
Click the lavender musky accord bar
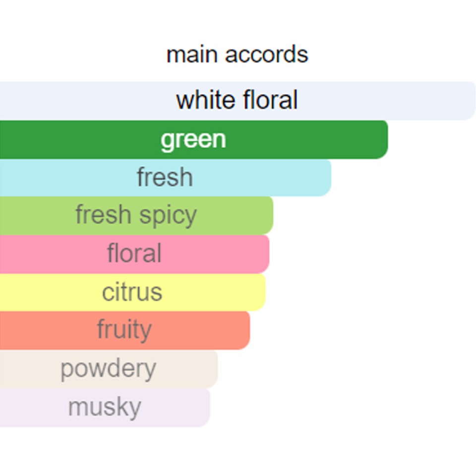coord(105,408)
